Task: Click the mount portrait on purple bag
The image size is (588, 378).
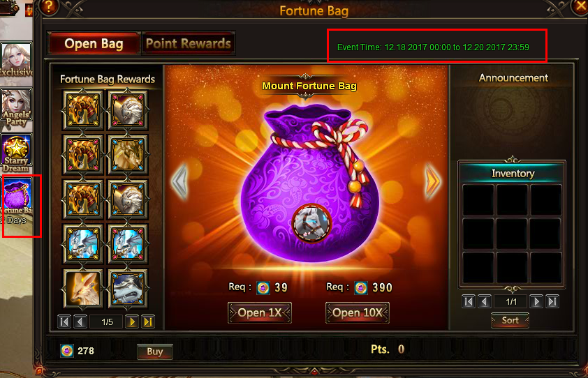Action: 311,223
